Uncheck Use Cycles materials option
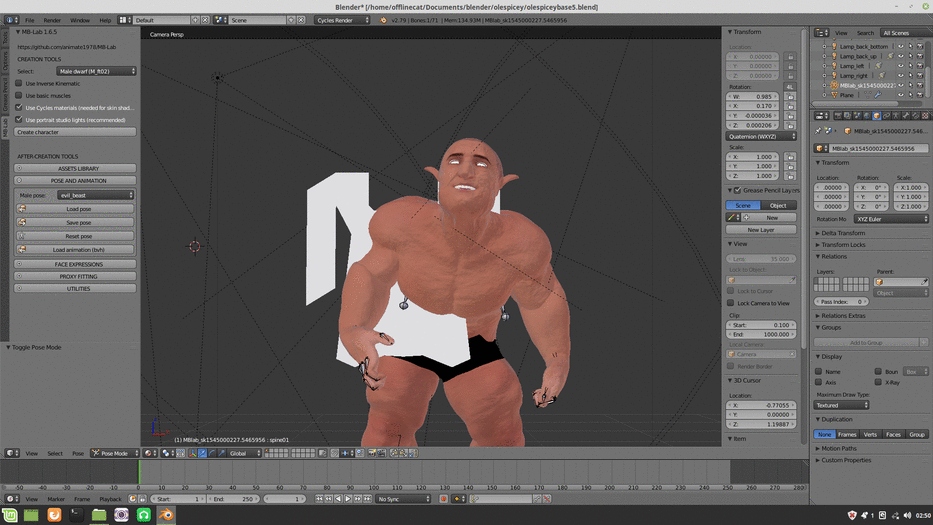This screenshot has width=933, height=525. click(x=19, y=108)
